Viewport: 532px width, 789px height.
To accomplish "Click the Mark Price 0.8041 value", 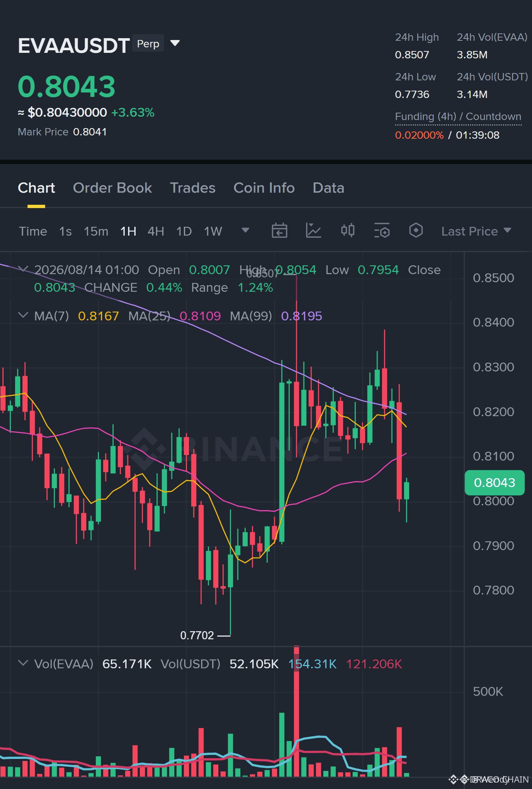I will (x=90, y=132).
